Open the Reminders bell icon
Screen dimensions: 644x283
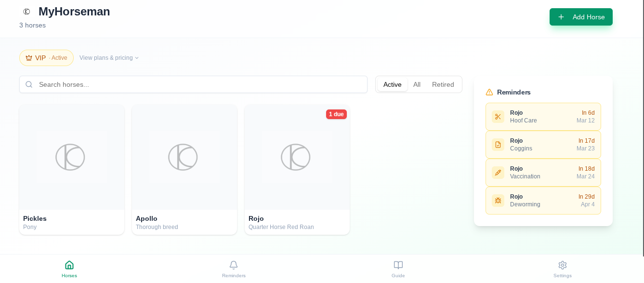point(234,265)
